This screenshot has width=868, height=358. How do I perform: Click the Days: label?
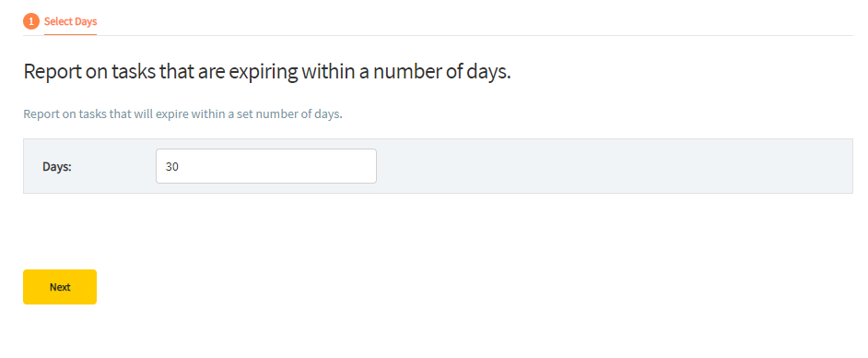tap(57, 166)
